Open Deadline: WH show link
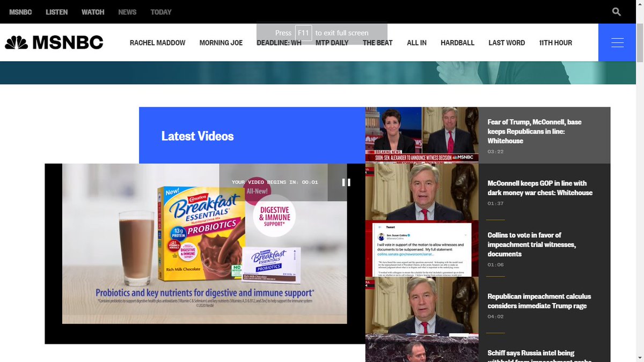The height and width of the screenshot is (362, 644). pyautogui.click(x=279, y=42)
